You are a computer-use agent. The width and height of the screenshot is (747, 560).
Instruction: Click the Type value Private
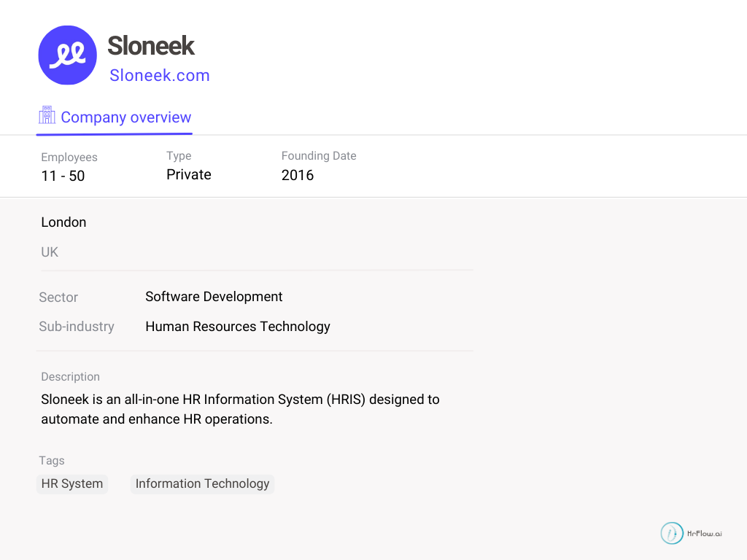point(189,174)
